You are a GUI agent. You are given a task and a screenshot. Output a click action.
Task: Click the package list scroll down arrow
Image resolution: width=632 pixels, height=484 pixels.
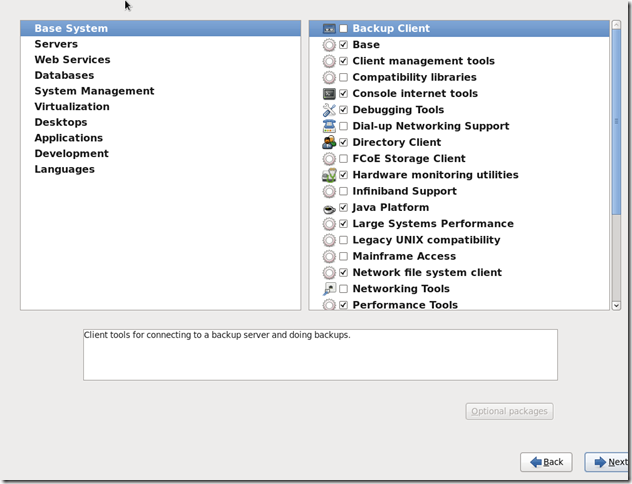(x=616, y=305)
